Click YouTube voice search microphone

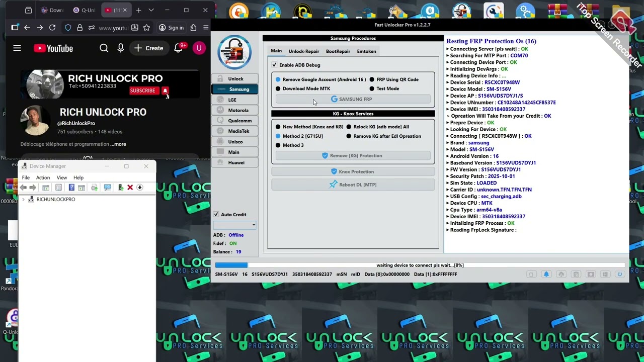point(121,48)
